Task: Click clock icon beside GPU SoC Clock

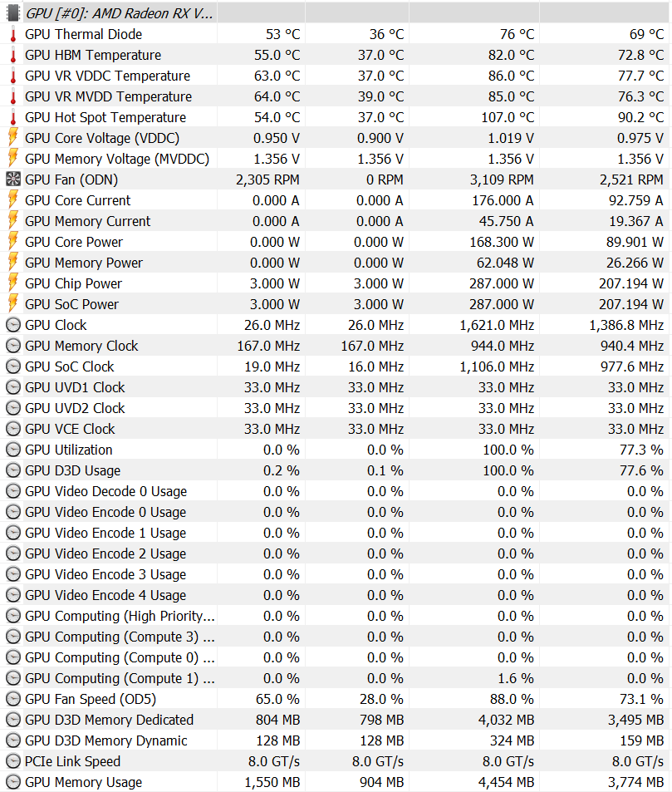Action: tap(13, 366)
